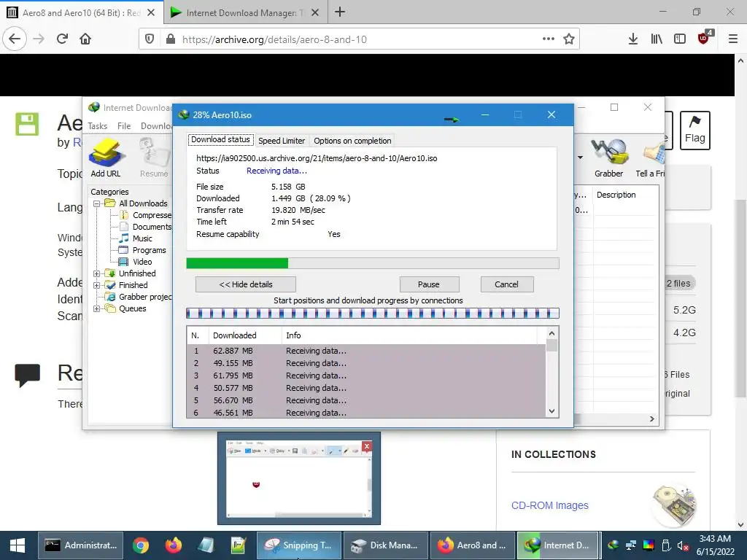Click the connections progress segment bar

373,314
